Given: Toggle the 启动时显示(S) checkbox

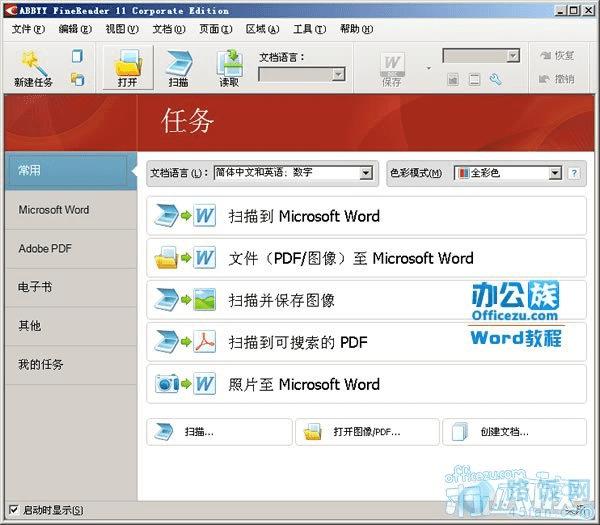Looking at the screenshot, I should (13, 510).
